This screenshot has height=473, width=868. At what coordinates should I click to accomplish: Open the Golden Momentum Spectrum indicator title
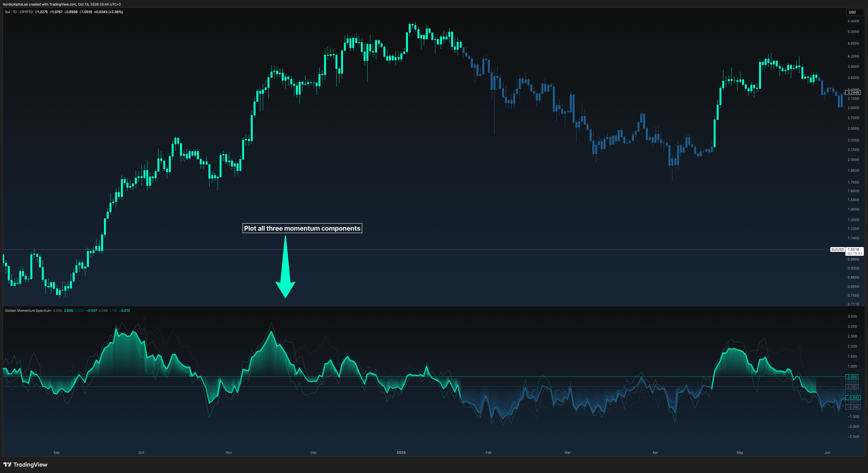click(28, 310)
